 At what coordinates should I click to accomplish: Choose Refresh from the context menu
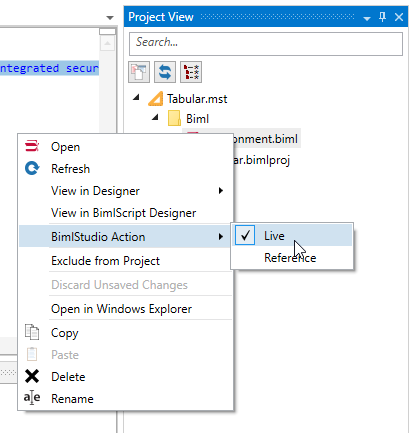pyautogui.click(x=126, y=169)
